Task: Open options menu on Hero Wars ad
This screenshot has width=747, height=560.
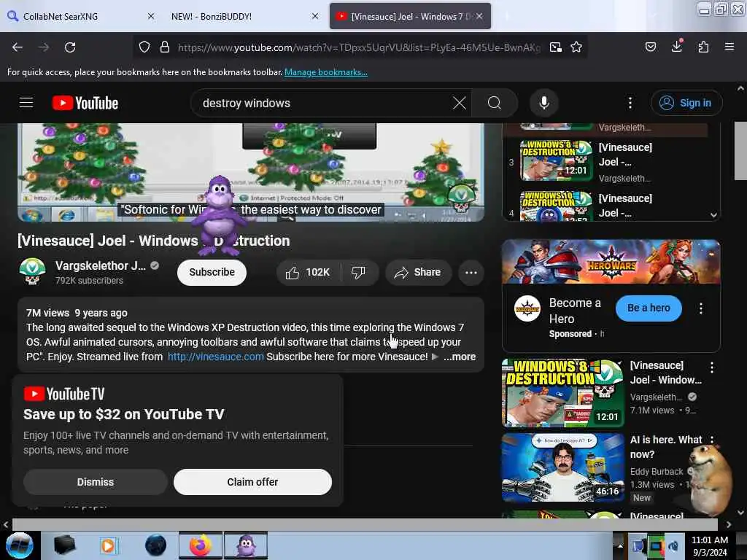Action: pos(701,308)
